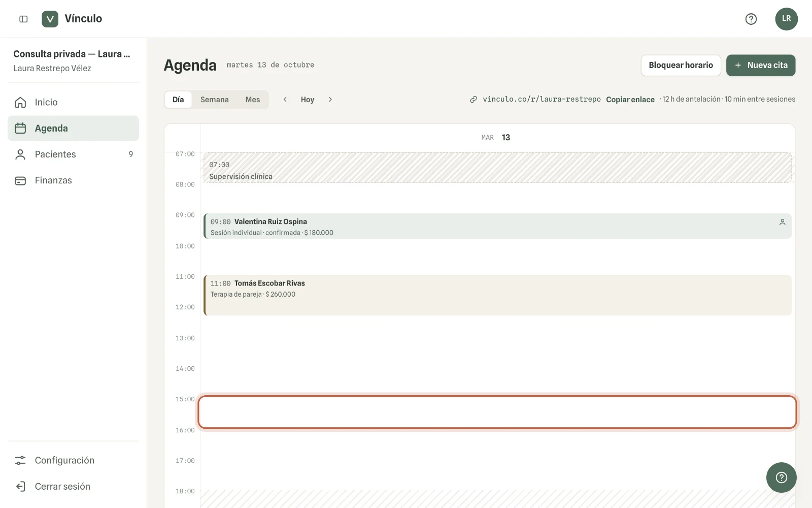
Task: Click the person icon on Valentina's appointment
Action: click(x=782, y=222)
